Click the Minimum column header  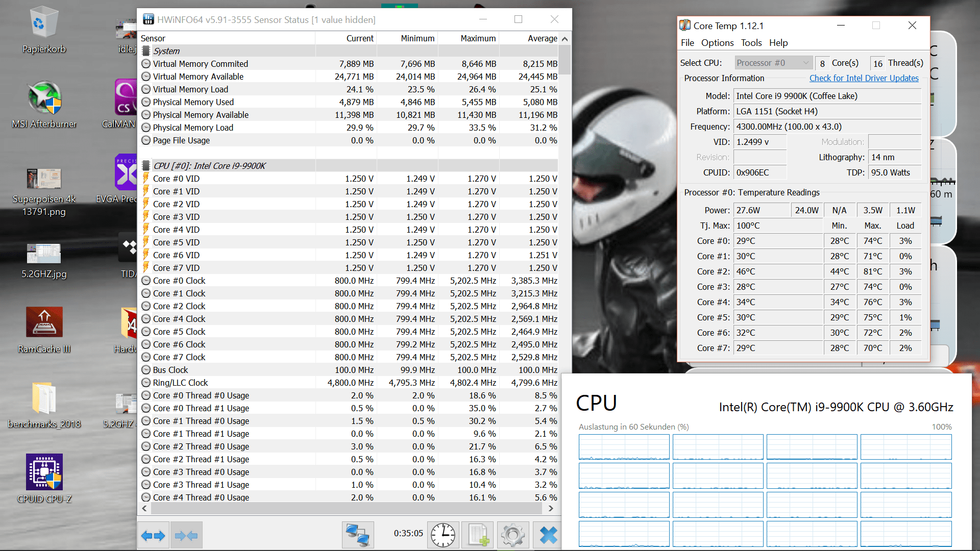click(x=407, y=38)
